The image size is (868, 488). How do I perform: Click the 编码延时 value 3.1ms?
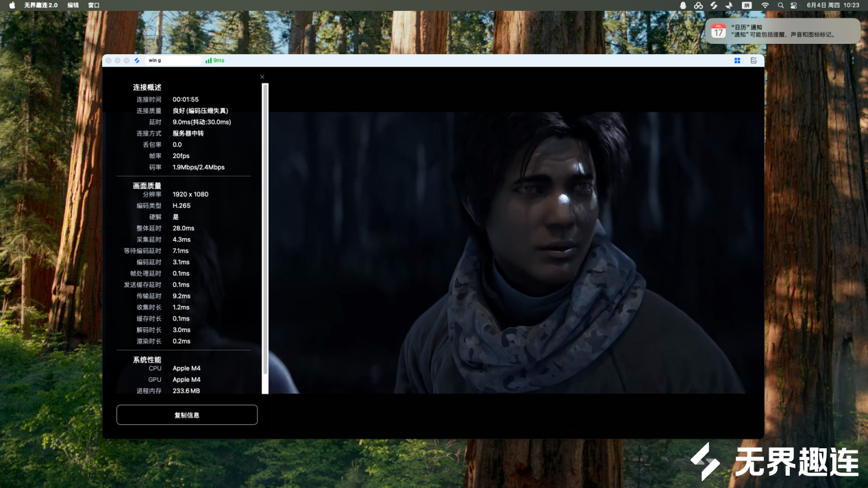click(x=182, y=262)
